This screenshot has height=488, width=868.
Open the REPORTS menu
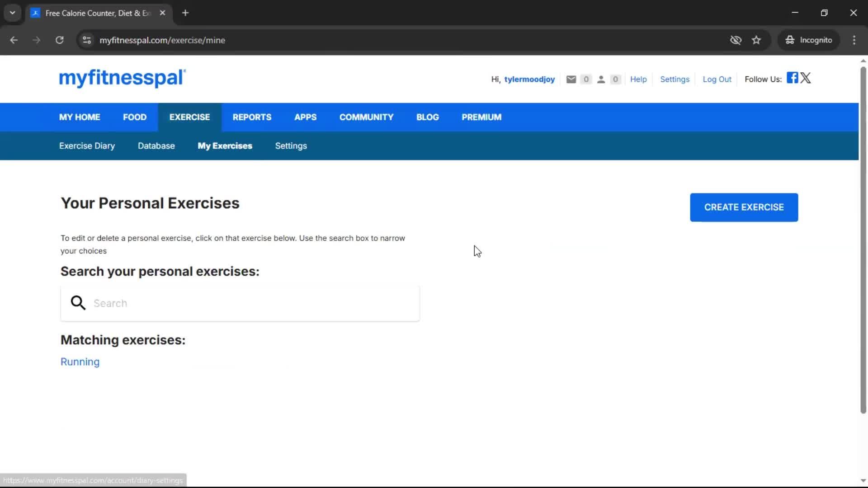(252, 117)
